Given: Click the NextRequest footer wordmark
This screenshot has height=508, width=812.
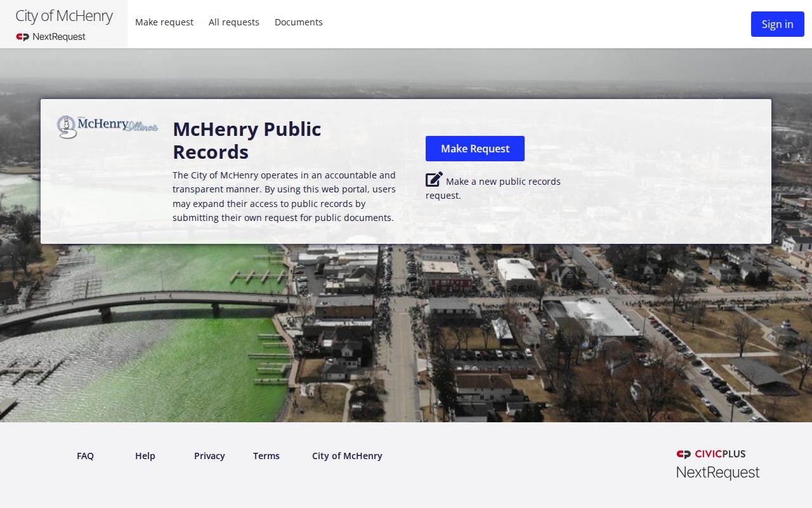Looking at the screenshot, I should tap(717, 472).
